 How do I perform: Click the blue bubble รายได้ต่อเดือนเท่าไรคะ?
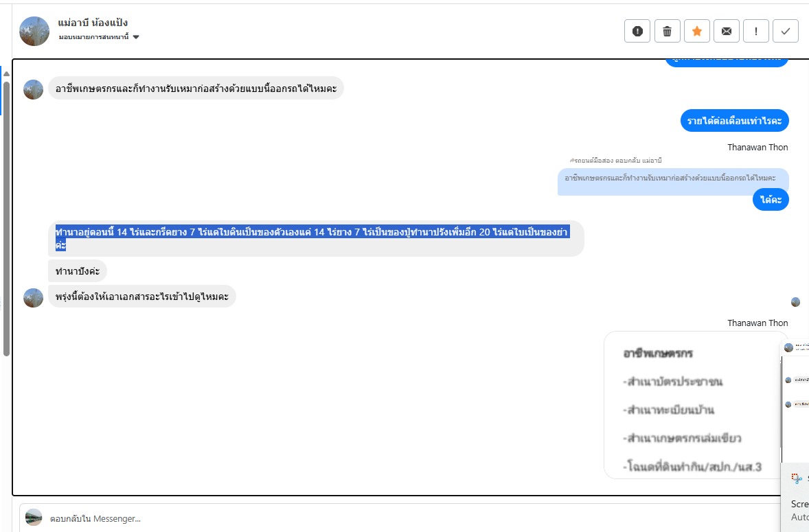(x=734, y=121)
